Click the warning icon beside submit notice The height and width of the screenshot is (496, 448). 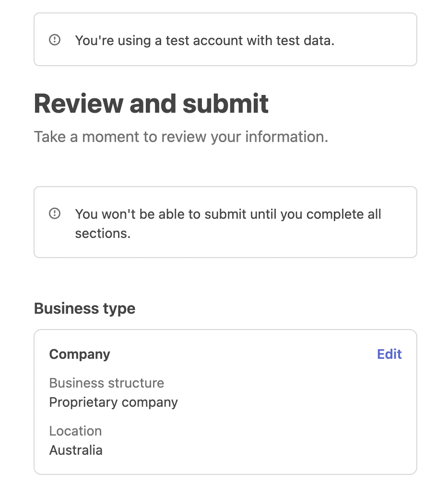pos(54,213)
